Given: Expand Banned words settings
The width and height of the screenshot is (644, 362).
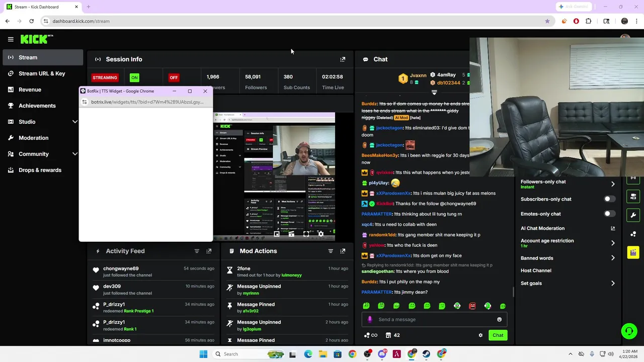Looking at the screenshot, I should pyautogui.click(x=613, y=258).
